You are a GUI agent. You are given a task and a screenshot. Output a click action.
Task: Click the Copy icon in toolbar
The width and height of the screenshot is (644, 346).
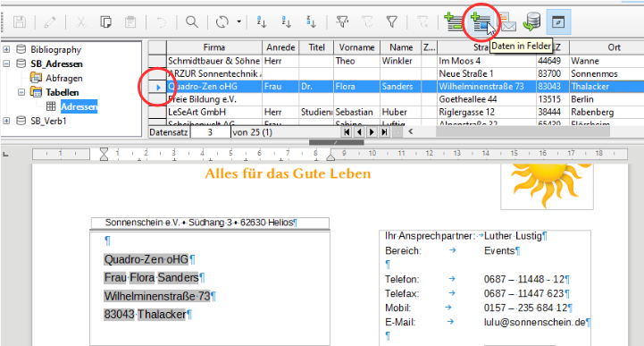coord(105,21)
